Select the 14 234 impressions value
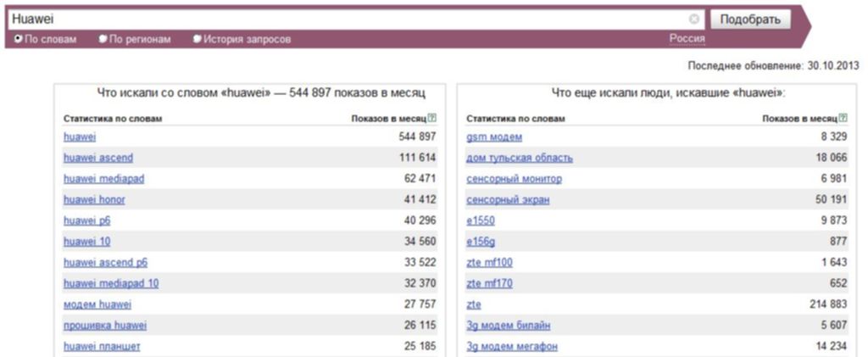 831,347
